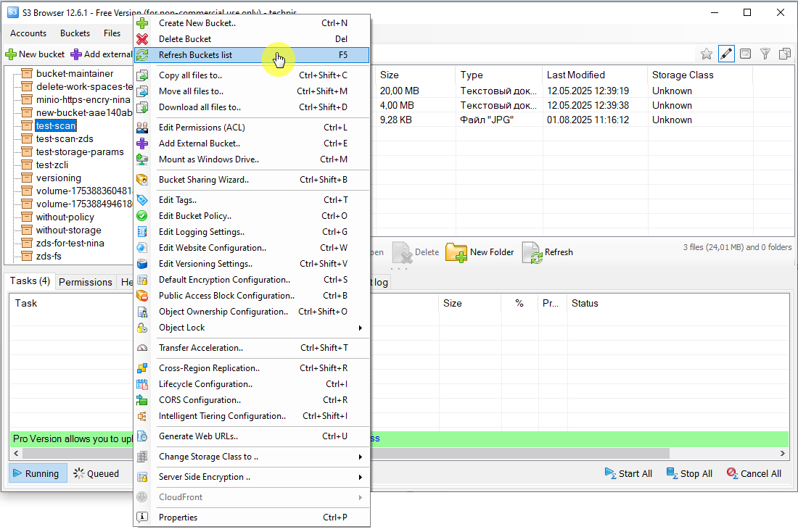Select Add External Bucket in the menu
This screenshot has width=798, height=532.
[252, 144]
